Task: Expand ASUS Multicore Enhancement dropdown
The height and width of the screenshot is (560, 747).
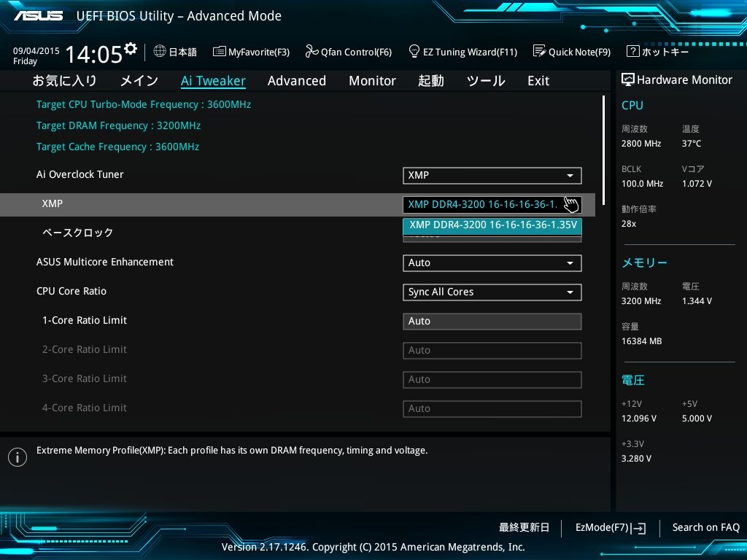Action: (x=492, y=262)
